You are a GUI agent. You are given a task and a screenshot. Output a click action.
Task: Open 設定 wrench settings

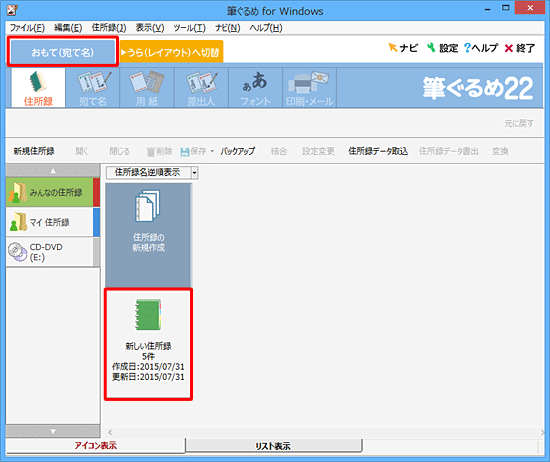(x=442, y=48)
